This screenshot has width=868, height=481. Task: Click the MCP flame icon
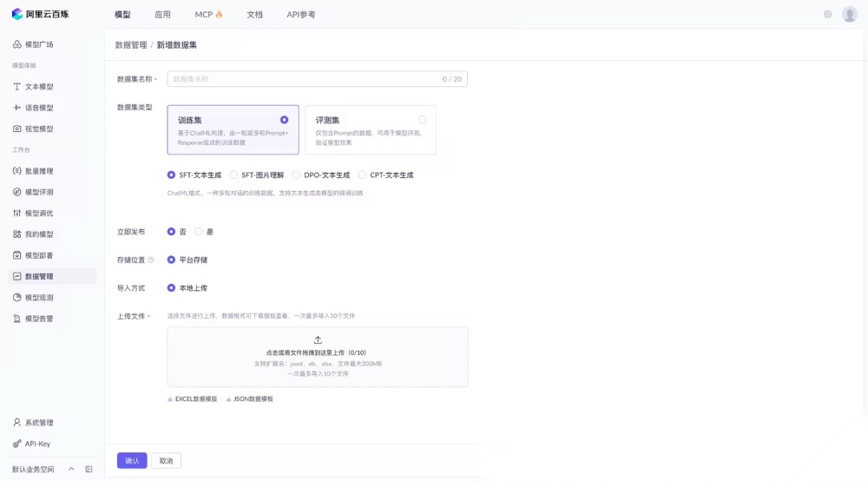click(x=220, y=15)
